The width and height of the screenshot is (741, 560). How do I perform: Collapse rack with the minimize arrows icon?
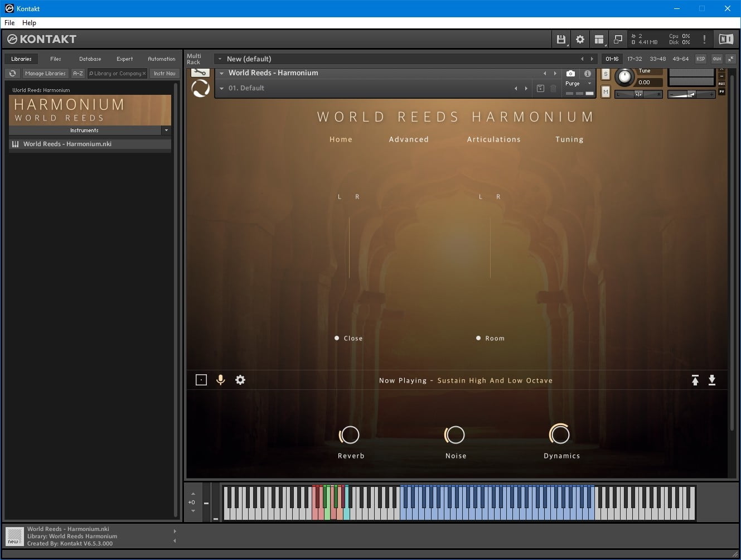pyautogui.click(x=730, y=59)
